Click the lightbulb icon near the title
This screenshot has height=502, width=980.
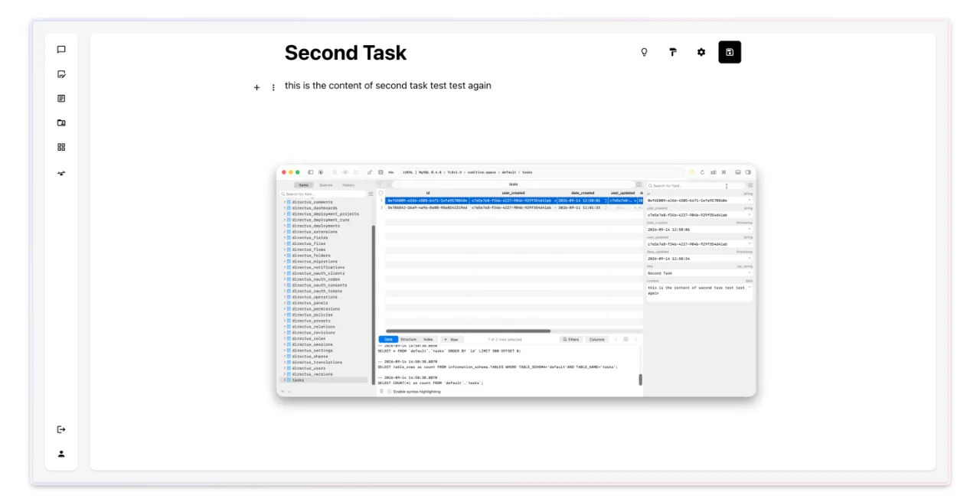pyautogui.click(x=644, y=52)
